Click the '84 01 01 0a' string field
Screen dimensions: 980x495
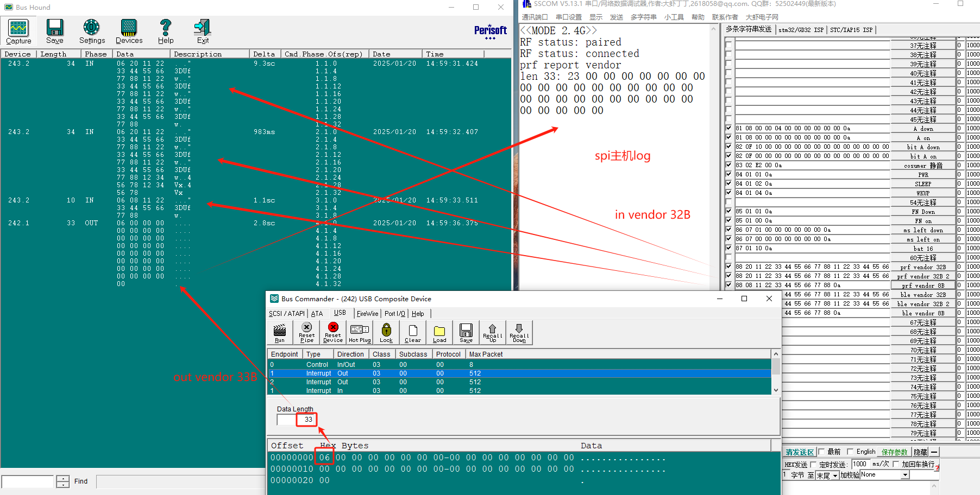click(812, 175)
